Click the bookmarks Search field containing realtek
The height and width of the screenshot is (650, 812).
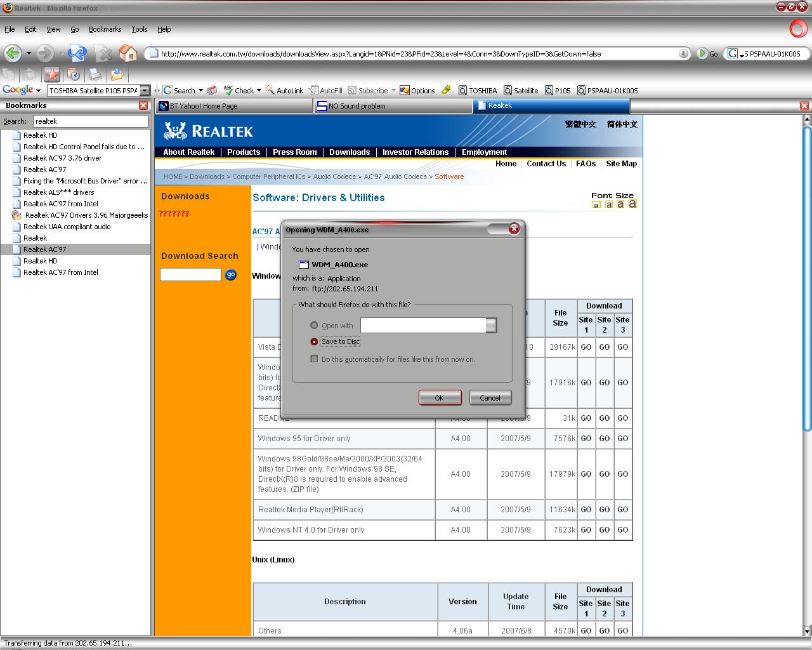click(91, 121)
